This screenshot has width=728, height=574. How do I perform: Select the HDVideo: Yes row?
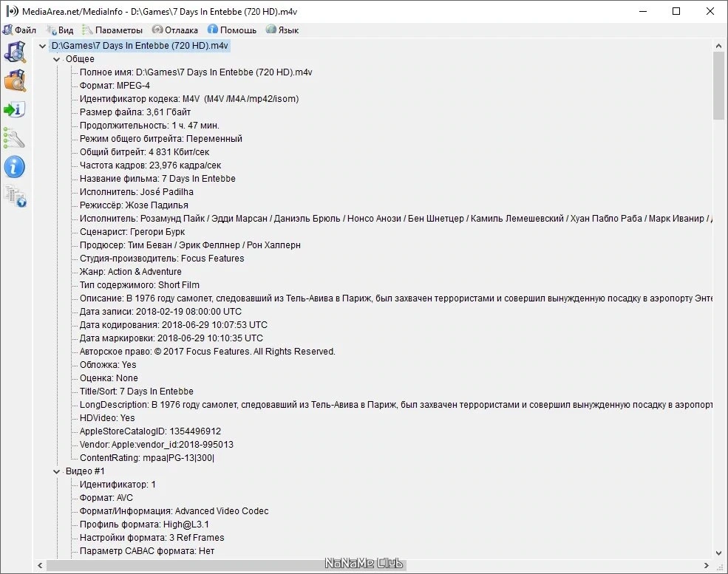[107, 418]
